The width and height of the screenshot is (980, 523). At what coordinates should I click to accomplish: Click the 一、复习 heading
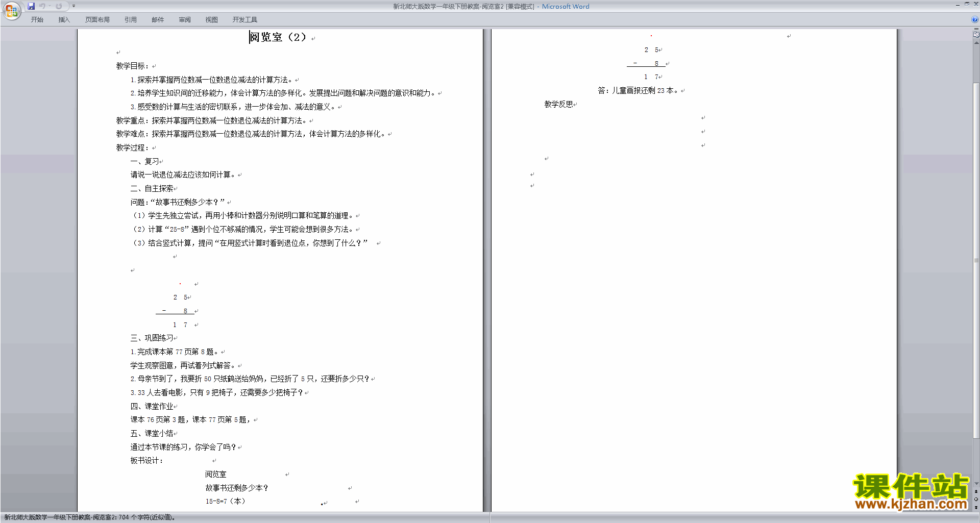tap(144, 161)
